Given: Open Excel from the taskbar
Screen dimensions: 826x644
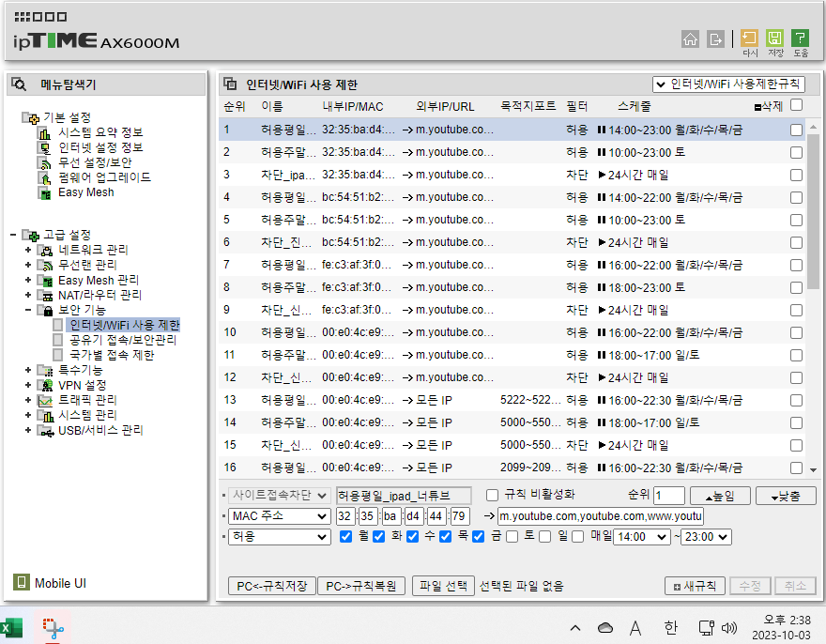Looking at the screenshot, I should coord(11,628).
